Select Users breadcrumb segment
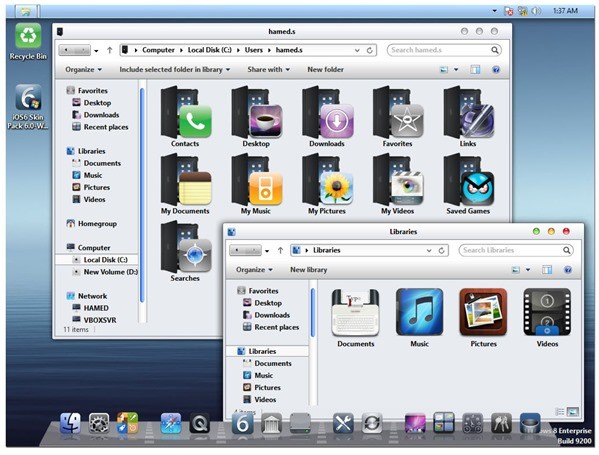The image size is (599, 455). tap(254, 50)
